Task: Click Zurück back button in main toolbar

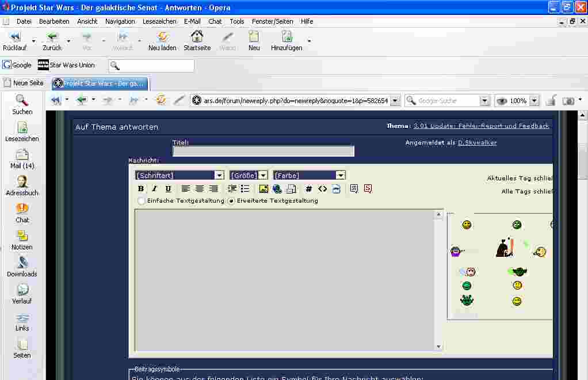Action: [x=52, y=41]
